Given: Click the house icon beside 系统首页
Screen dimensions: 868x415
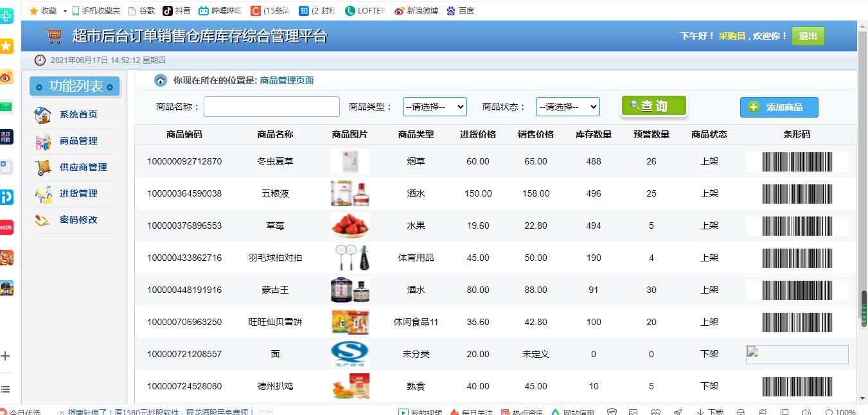Looking at the screenshot, I should point(43,115).
